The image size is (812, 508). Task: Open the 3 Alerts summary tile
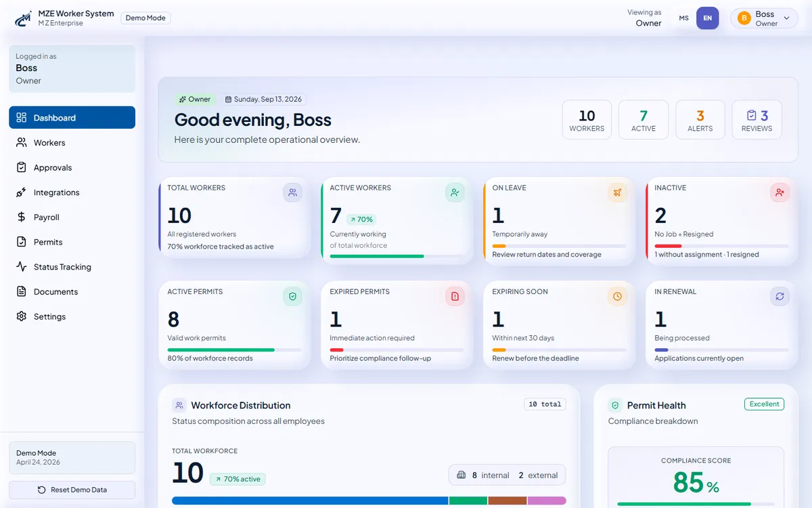[x=700, y=120]
